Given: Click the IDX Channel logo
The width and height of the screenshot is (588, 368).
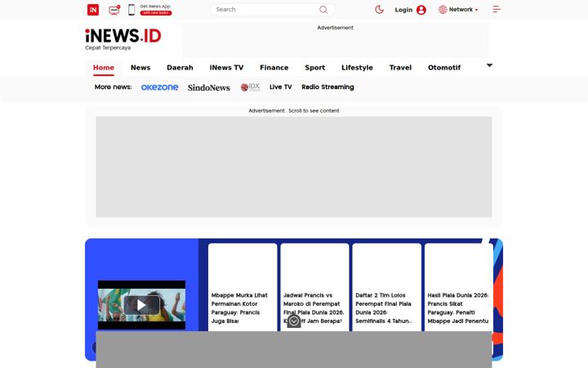Looking at the screenshot, I should pos(250,88).
